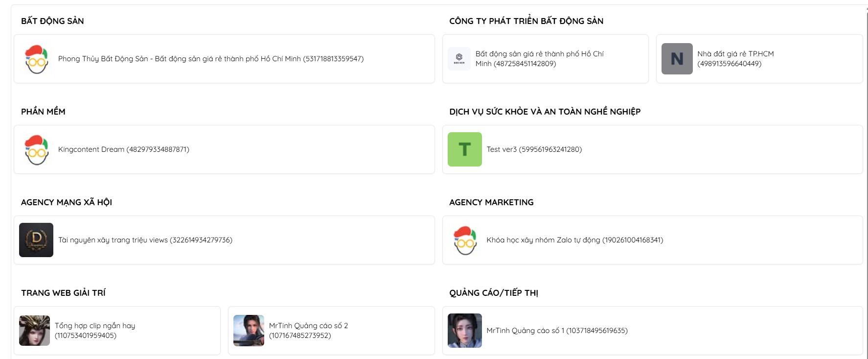Click the small Bất động sản HCM logo
This screenshot has width=868, height=359.
pyautogui.click(x=459, y=59)
